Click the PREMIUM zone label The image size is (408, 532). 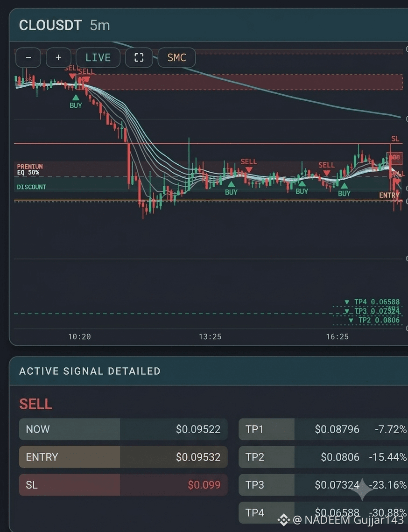tap(30, 167)
